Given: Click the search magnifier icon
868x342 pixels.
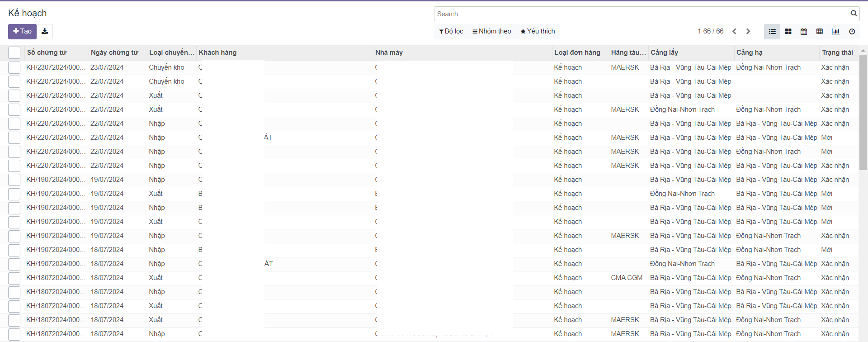Looking at the screenshot, I should (x=854, y=14).
